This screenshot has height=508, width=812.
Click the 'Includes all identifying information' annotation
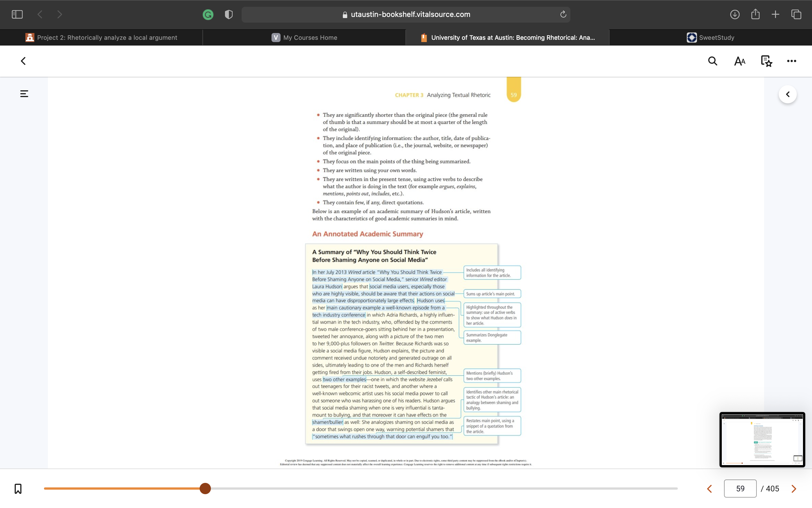point(492,272)
